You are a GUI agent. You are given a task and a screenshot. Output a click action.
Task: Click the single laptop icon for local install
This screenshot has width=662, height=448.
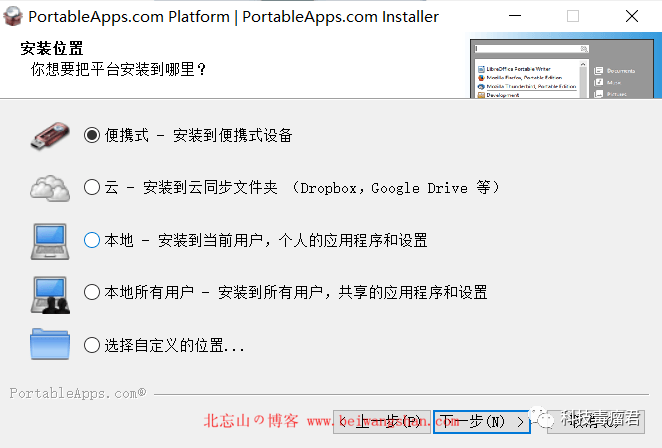50,241
